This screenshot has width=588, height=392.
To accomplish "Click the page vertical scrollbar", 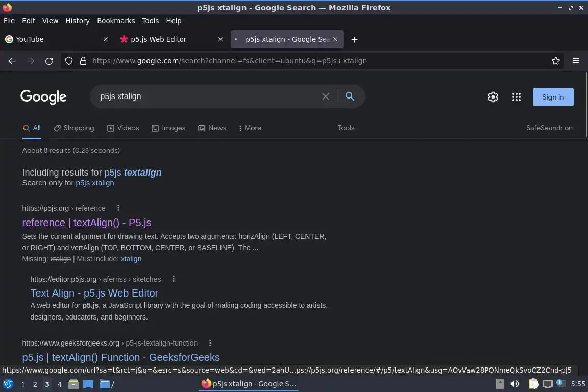I will tap(586, 105).
